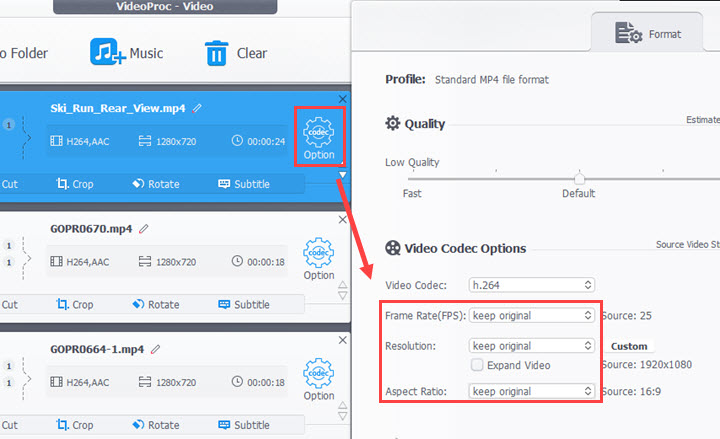Move Ski_Run_Rear_View.mp4 down in list

tap(343, 174)
